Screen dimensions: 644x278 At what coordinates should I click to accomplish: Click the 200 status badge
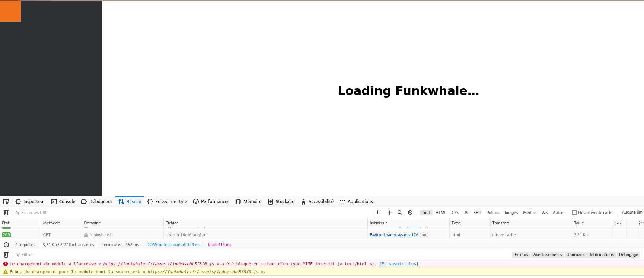pos(6,235)
